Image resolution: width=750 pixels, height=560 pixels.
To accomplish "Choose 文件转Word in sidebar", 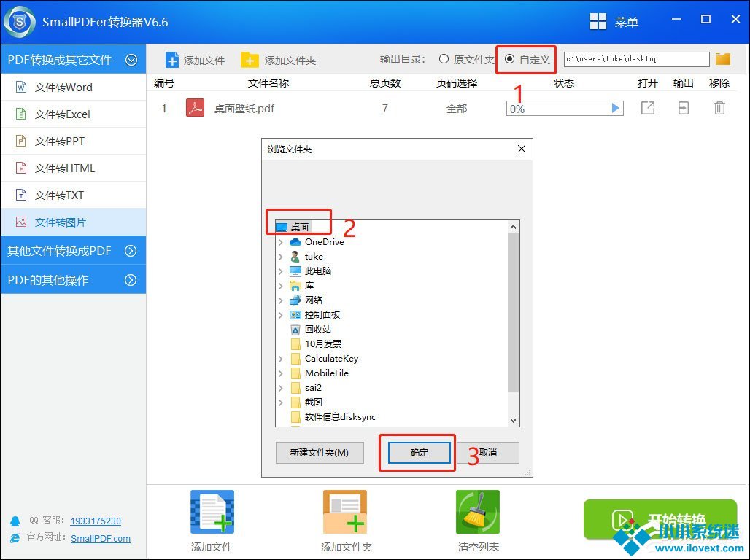I will (x=63, y=87).
